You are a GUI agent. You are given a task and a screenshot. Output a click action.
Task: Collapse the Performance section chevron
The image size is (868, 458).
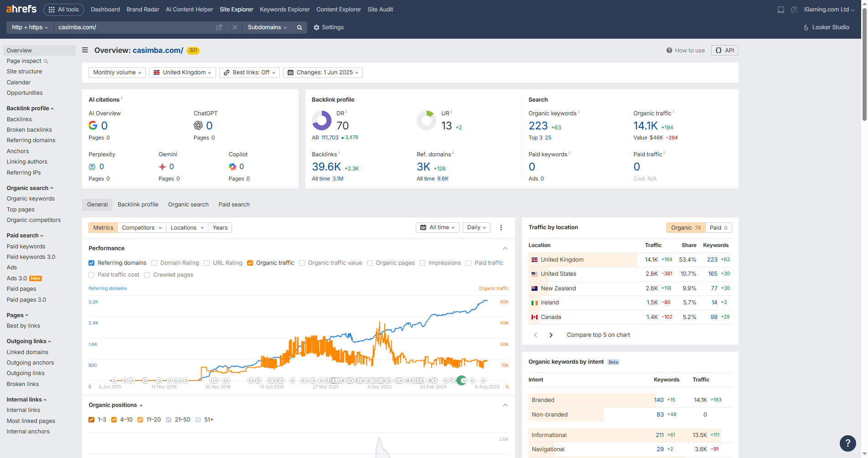pyautogui.click(x=505, y=248)
